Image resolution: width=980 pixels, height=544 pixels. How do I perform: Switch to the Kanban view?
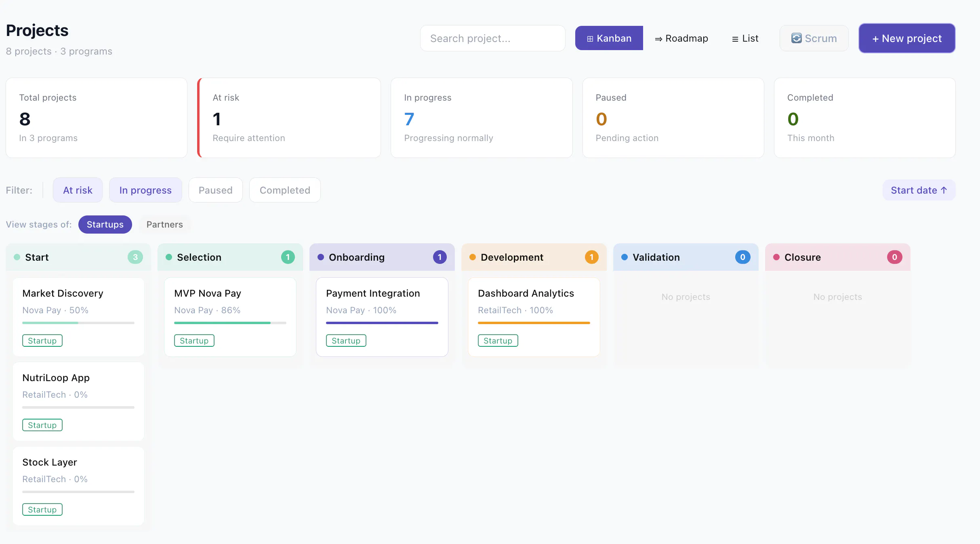pyautogui.click(x=609, y=38)
